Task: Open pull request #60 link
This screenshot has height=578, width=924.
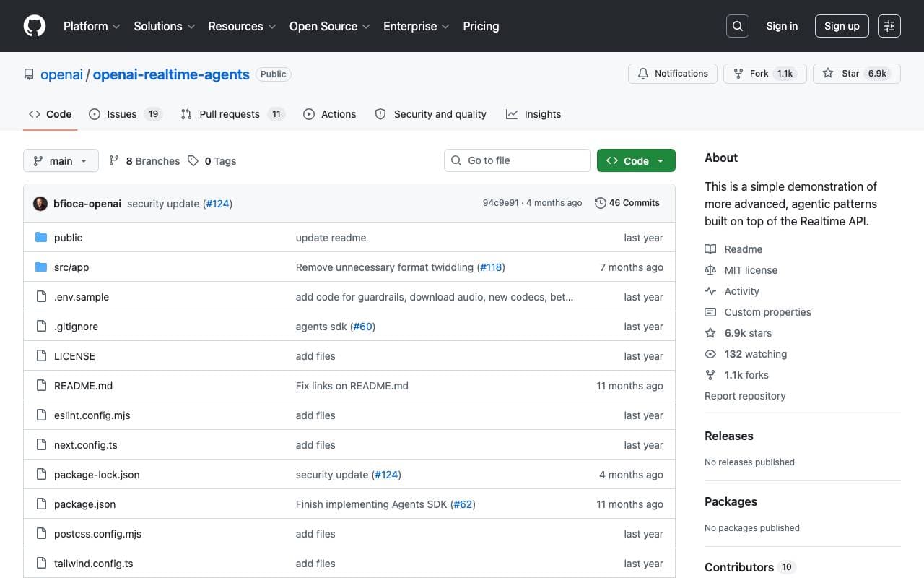Action: click(x=362, y=327)
